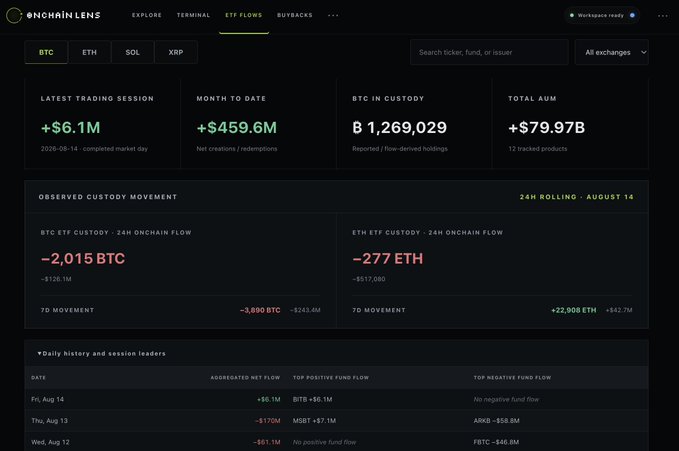Screen dimensions: 679x451
Task: Click the 24H Rolling August 14 label
Action: point(576,197)
